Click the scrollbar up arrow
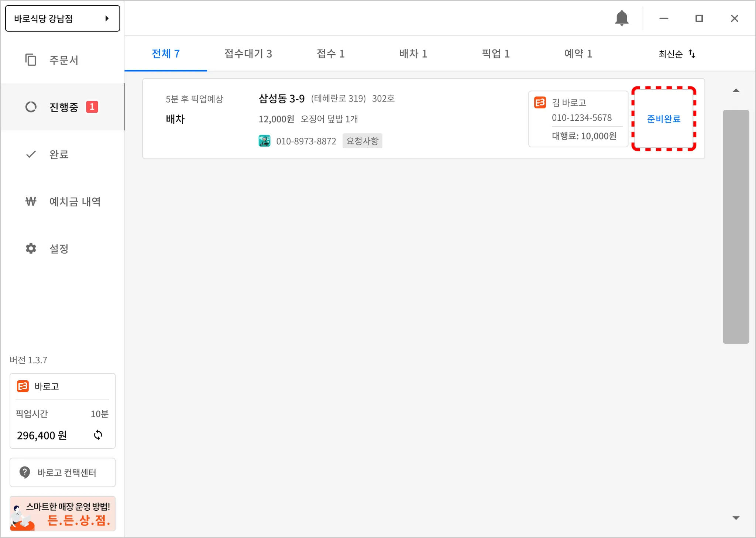 (736, 90)
